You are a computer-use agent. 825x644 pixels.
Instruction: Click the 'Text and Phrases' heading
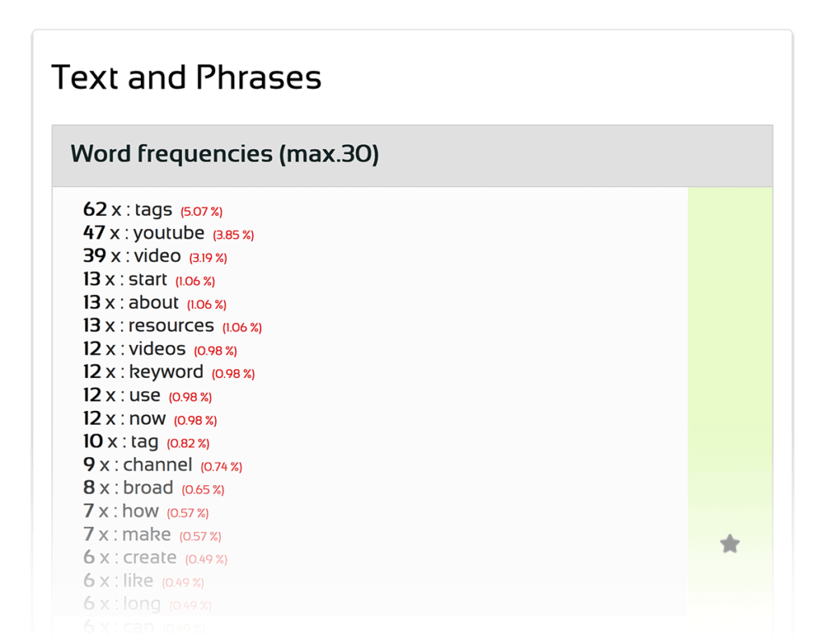186,78
